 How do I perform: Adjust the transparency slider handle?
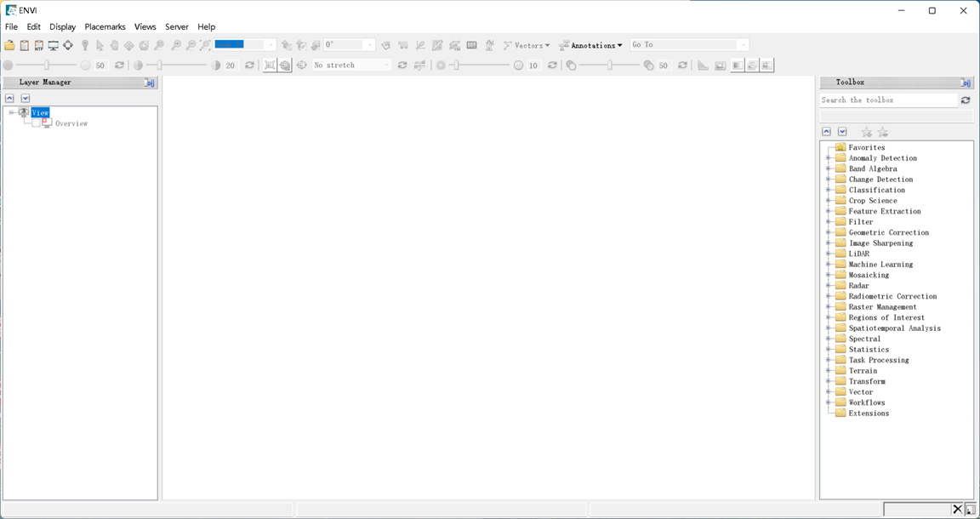(609, 65)
